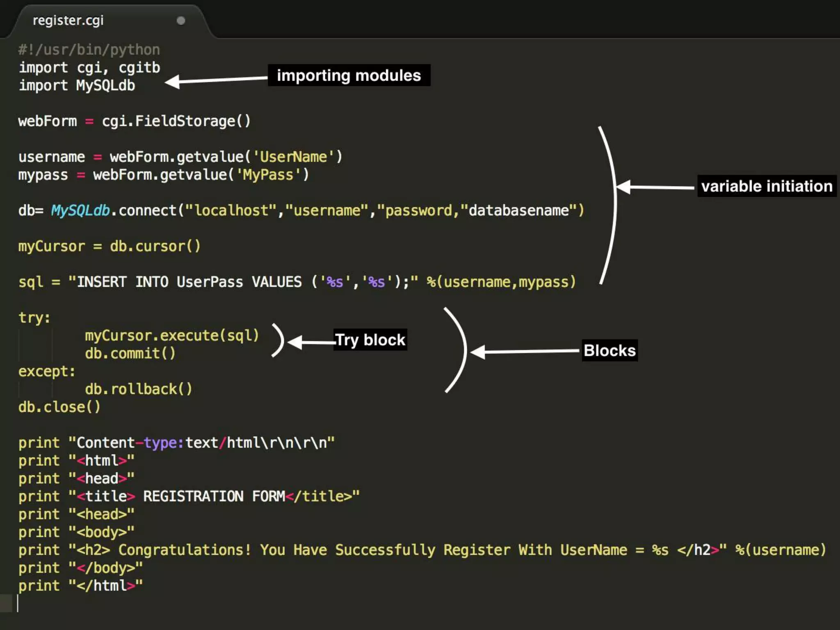Click the italic MySQLdb in connect line
The width and height of the screenshot is (840, 630).
tap(80, 211)
